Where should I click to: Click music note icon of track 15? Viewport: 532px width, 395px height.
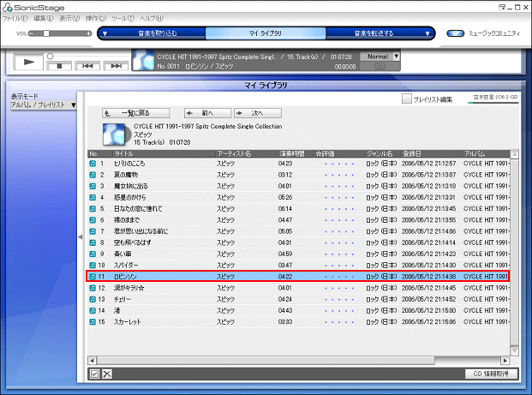click(93, 321)
